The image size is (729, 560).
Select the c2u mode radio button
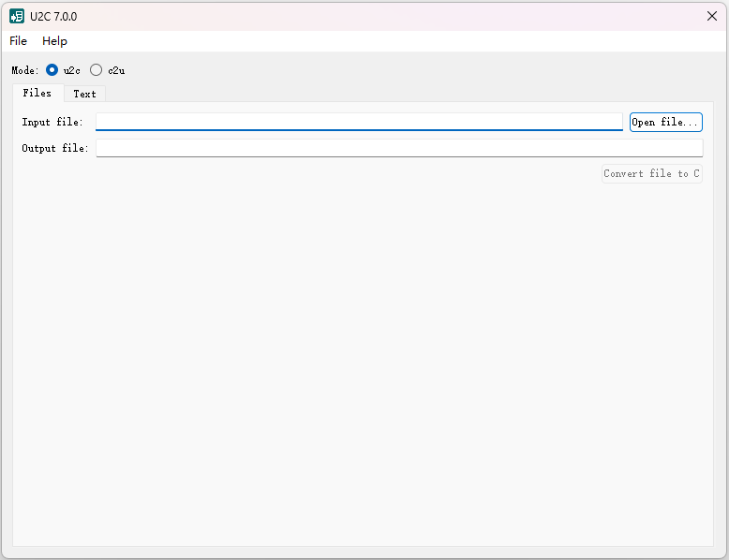(96, 70)
